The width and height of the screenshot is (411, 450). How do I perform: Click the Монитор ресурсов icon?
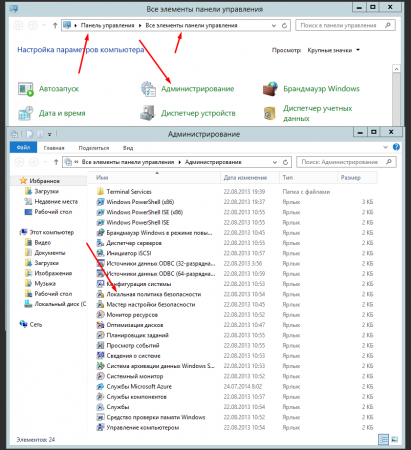click(x=100, y=315)
